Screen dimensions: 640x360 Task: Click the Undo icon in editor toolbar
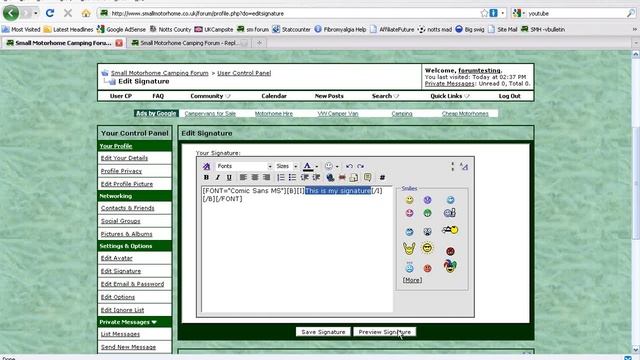349,166
